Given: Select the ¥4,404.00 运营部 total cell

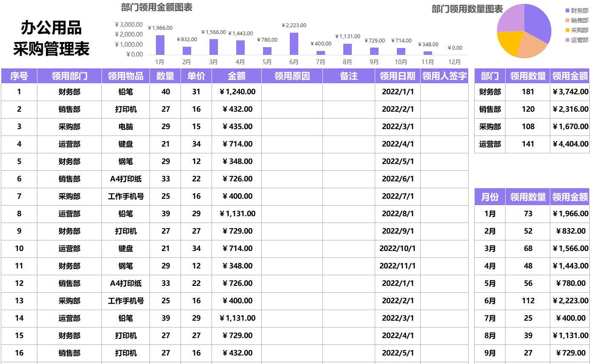Looking at the screenshot, I should [570, 144].
